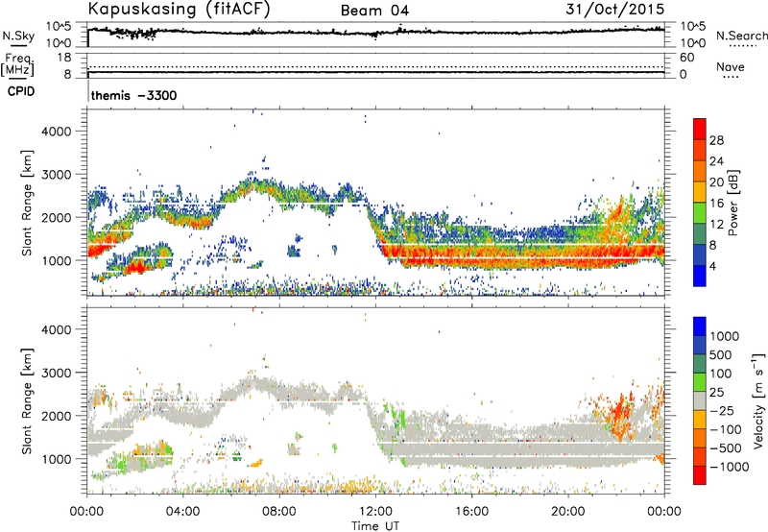Click the Slant Range [km] label of the power panel

[x=27, y=203]
